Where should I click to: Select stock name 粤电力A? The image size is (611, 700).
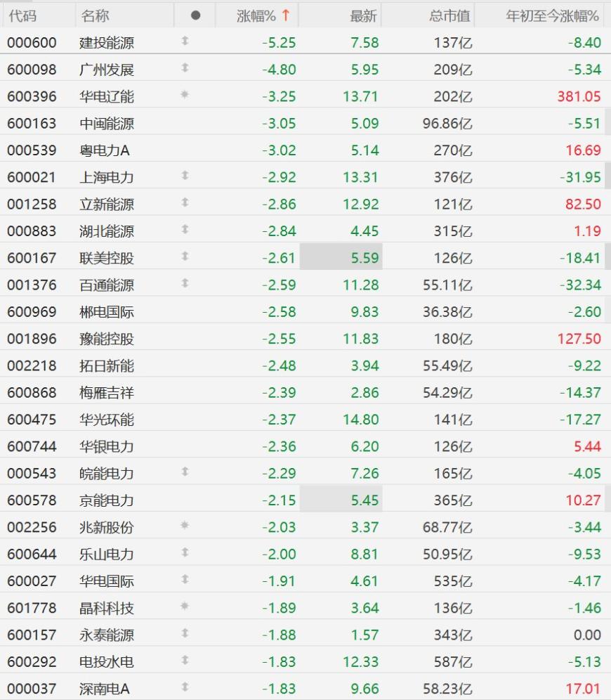tap(105, 150)
